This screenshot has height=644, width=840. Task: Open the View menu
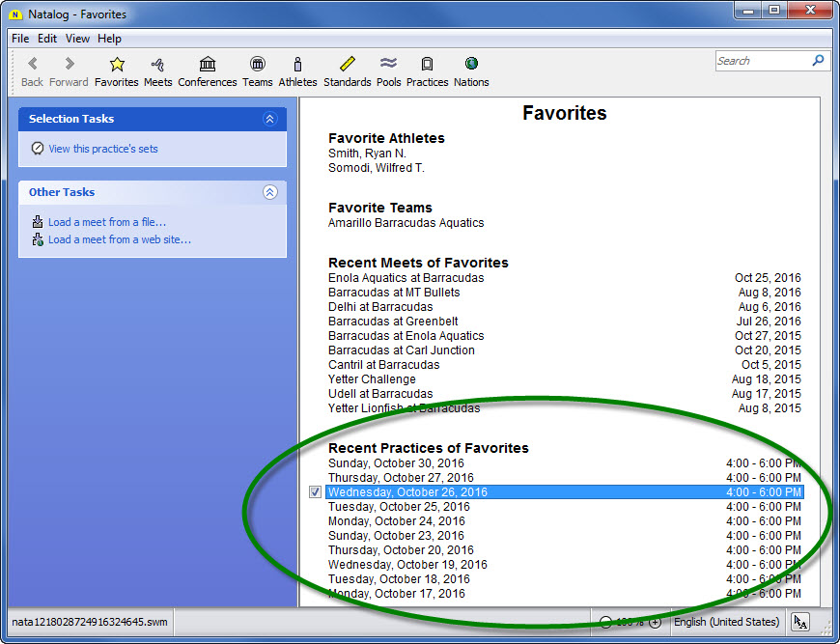[77, 39]
